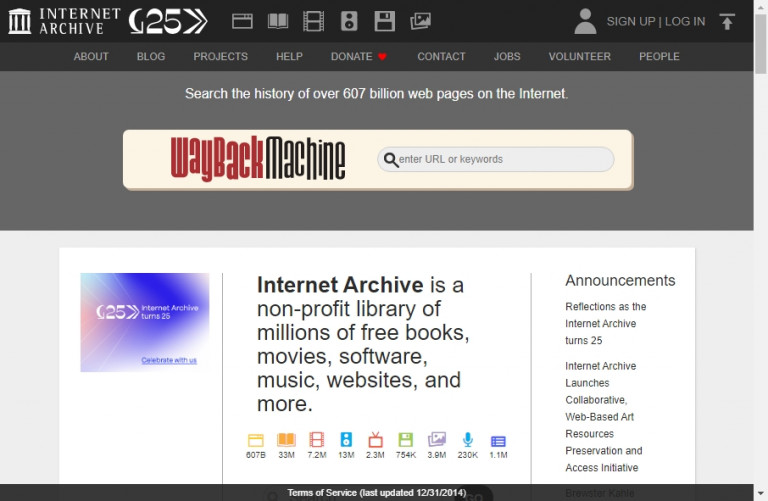Image resolution: width=768 pixels, height=501 pixels.
Task: Focus the 'enter URL or keywords' field
Action: pos(496,160)
